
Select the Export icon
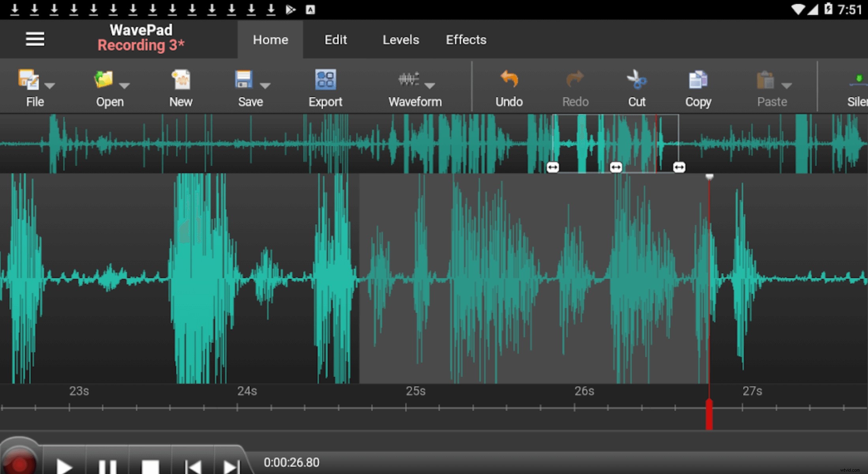pyautogui.click(x=325, y=79)
